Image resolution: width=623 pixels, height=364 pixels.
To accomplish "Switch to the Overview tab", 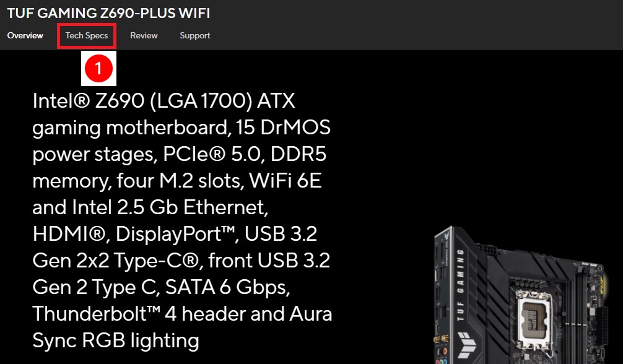I will point(25,36).
